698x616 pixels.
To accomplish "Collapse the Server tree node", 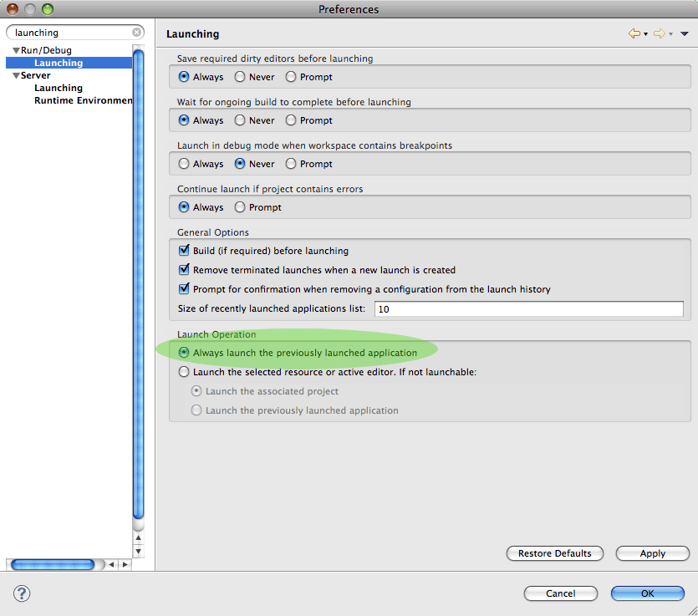I will pyautogui.click(x=16, y=76).
